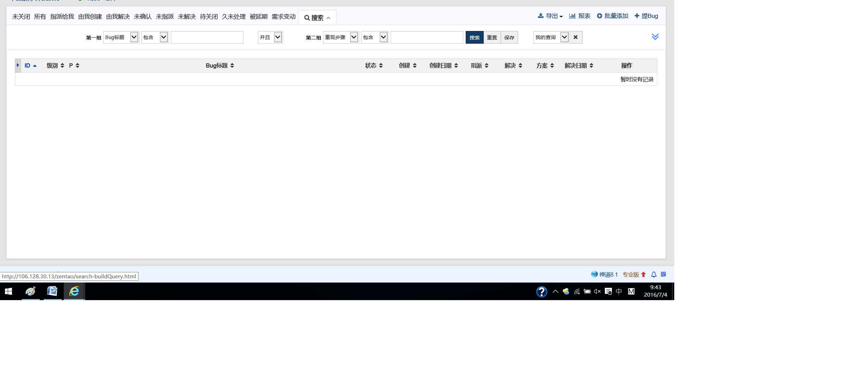The width and height of the screenshot is (868, 380).
Task: Open Internet Explorer from the taskbar
Action: pos(74,291)
